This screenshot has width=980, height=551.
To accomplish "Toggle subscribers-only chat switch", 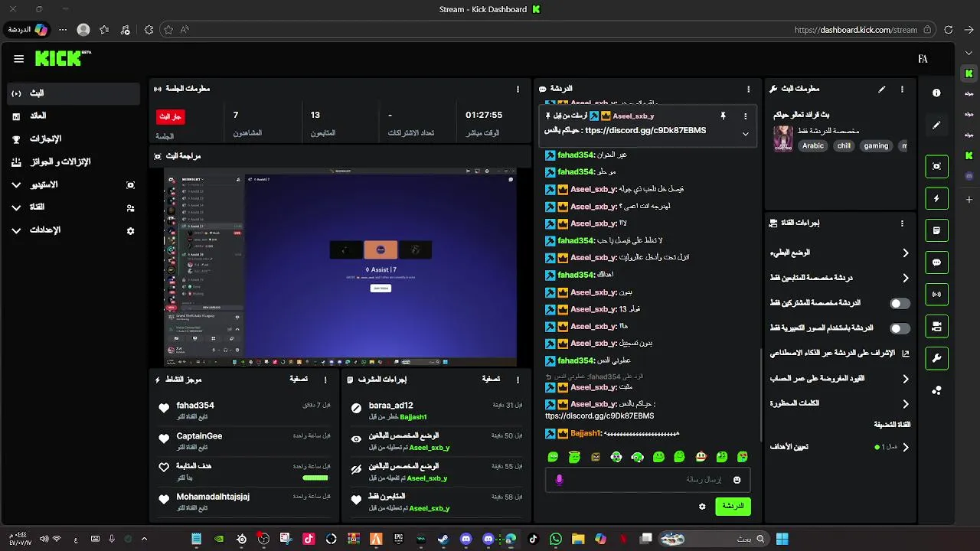I will tap(900, 303).
